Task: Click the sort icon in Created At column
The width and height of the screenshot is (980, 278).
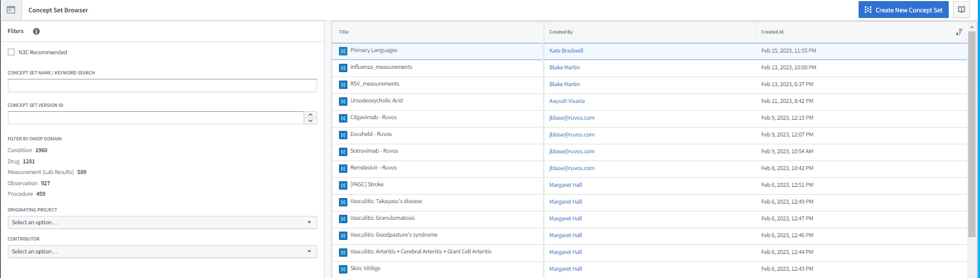Action: 959,32
